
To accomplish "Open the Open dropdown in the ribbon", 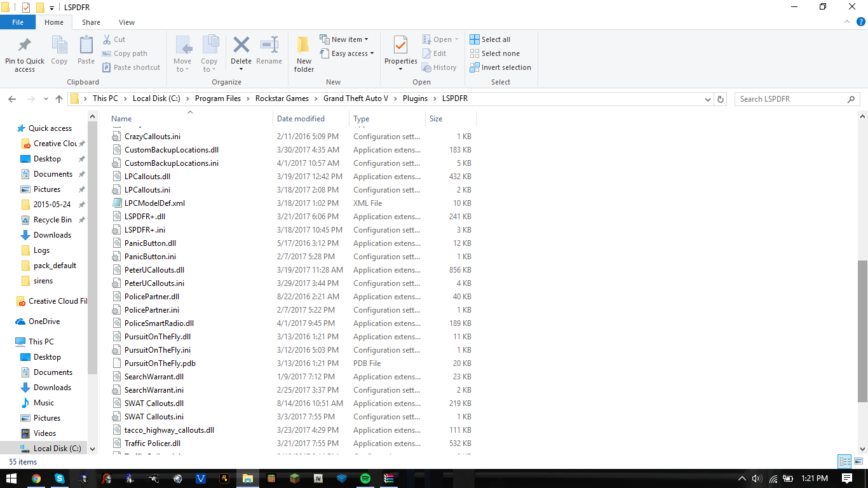I will pos(440,39).
